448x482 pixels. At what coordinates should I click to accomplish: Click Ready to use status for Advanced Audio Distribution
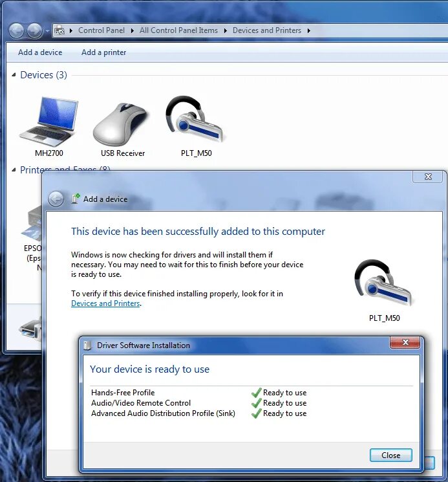click(284, 413)
